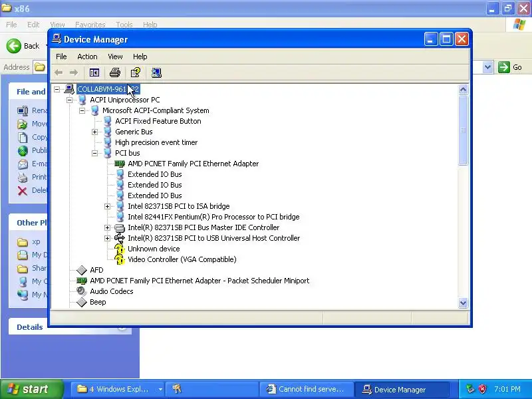Click the green Go arrow in Explorer
Image resolution: width=532 pixels, height=399 pixels.
[504, 67]
